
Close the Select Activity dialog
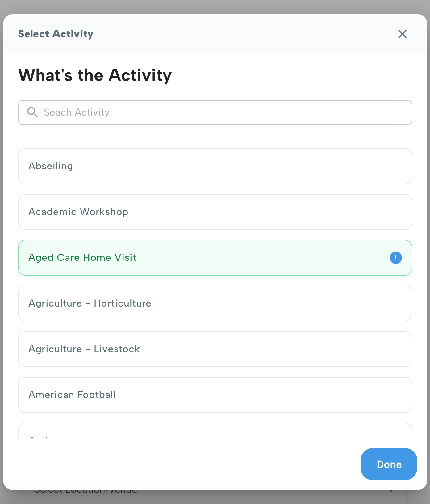click(x=402, y=34)
